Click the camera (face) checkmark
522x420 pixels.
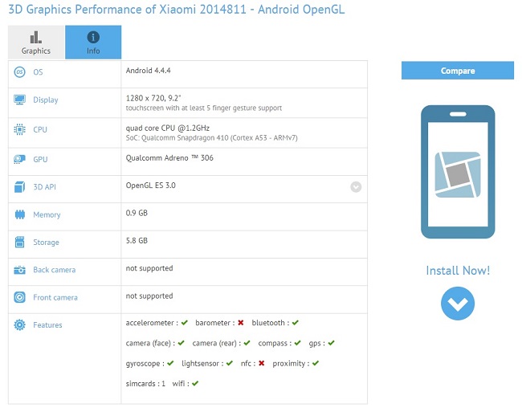click(x=181, y=343)
